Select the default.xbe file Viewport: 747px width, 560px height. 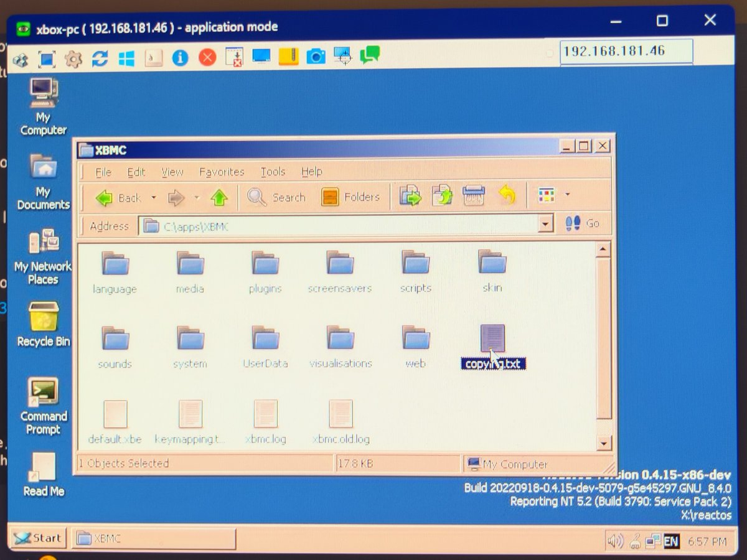(115, 422)
